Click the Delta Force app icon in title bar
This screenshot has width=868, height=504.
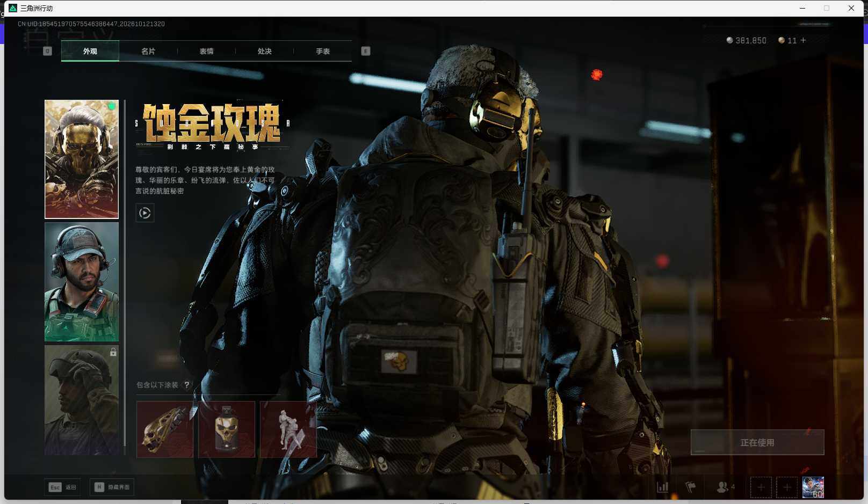click(x=13, y=8)
